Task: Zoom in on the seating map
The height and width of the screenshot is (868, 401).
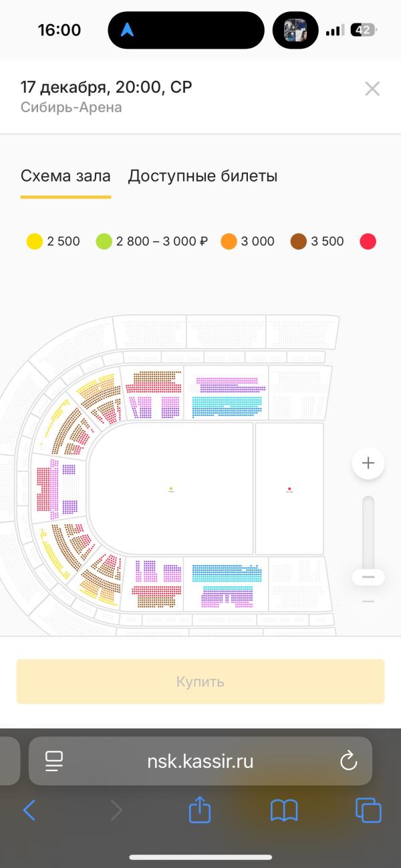Action: pos(368,463)
